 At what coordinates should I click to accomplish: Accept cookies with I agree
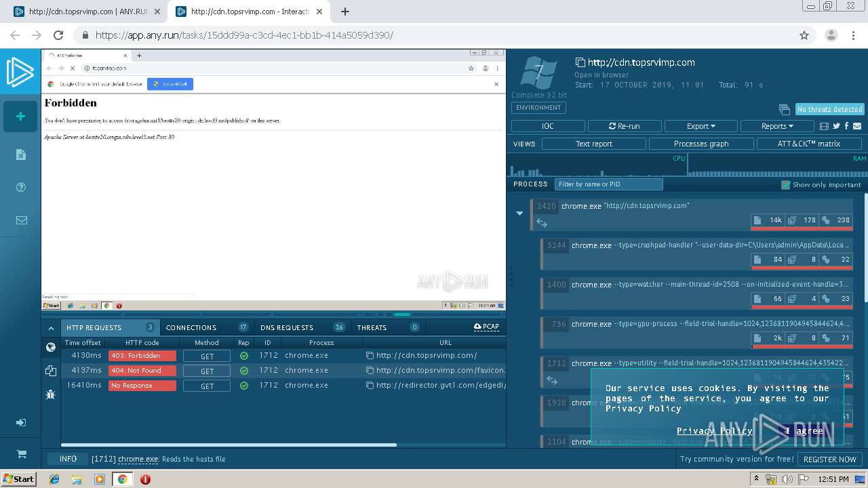point(804,430)
